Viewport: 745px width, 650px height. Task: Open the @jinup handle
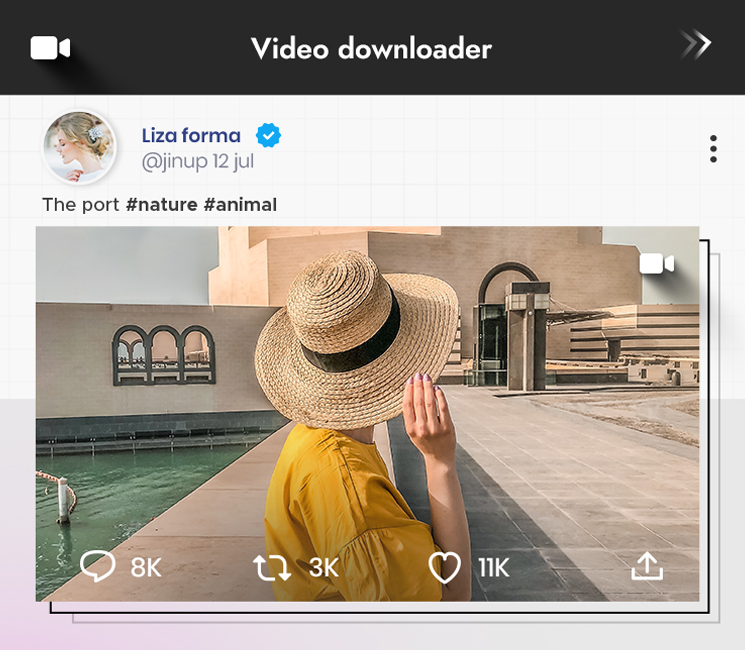(x=175, y=162)
